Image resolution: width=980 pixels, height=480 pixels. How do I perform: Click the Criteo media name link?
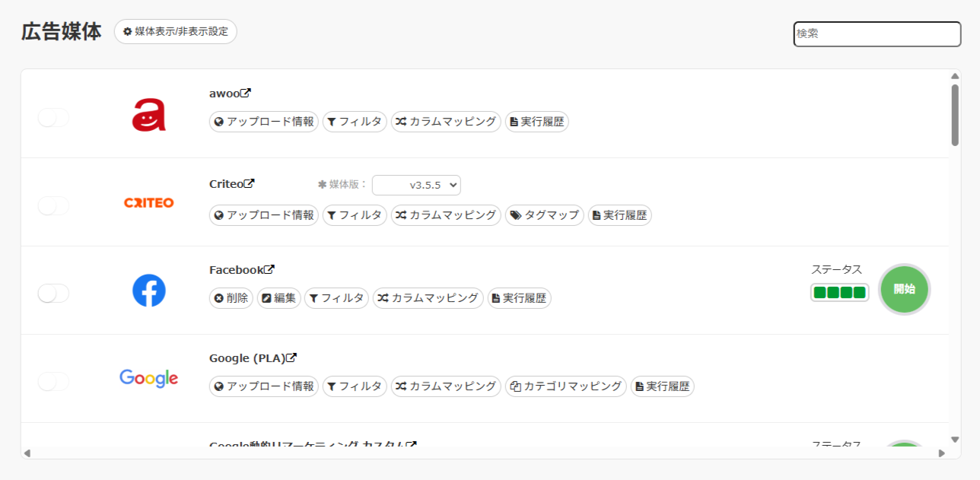click(x=227, y=184)
